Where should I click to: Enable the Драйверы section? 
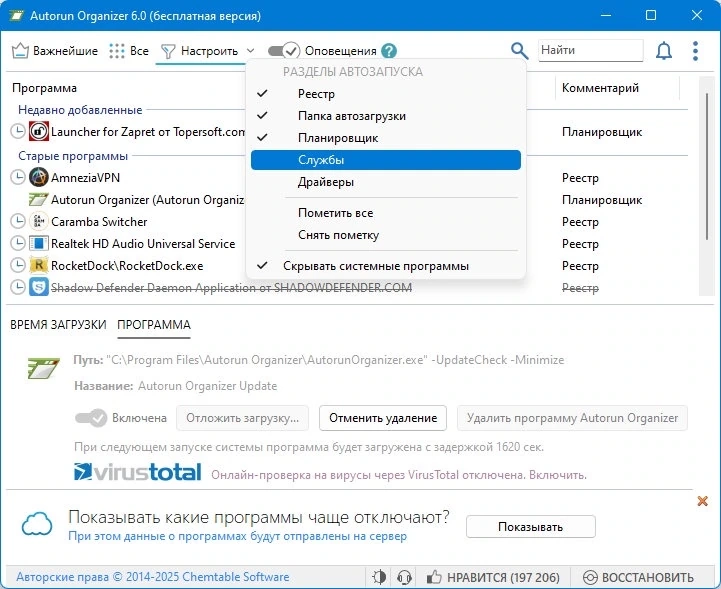point(386,182)
